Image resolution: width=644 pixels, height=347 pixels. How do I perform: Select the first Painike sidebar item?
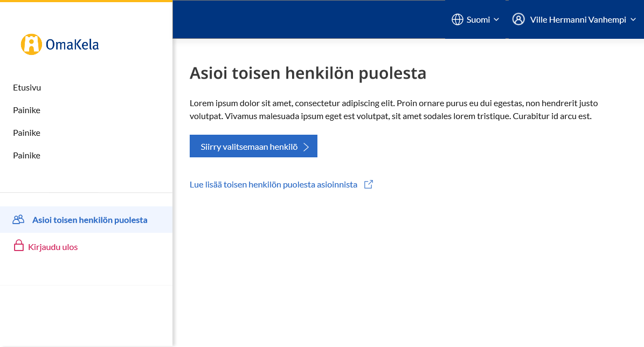(27, 110)
